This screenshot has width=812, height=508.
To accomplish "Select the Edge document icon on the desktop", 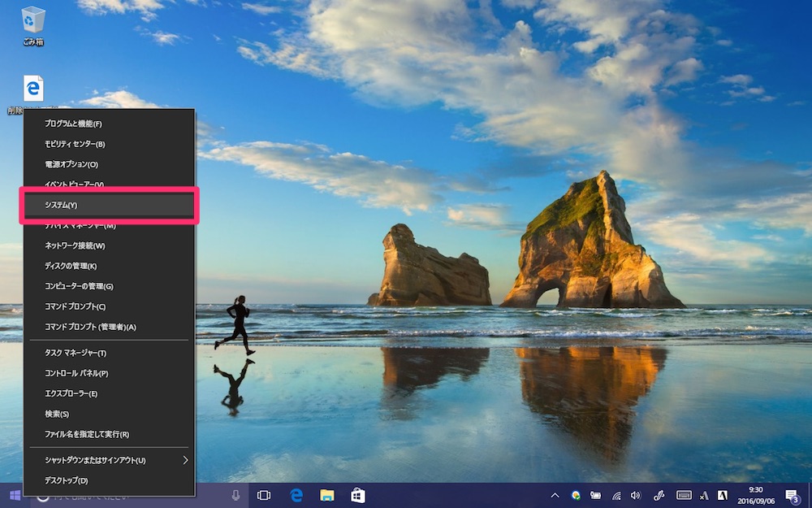I will click(33, 89).
